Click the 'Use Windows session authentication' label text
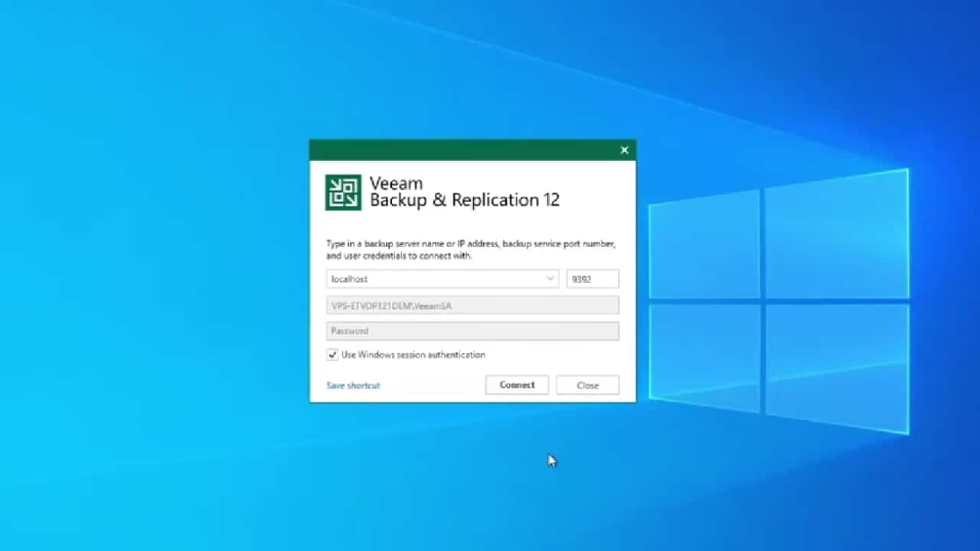 (413, 355)
